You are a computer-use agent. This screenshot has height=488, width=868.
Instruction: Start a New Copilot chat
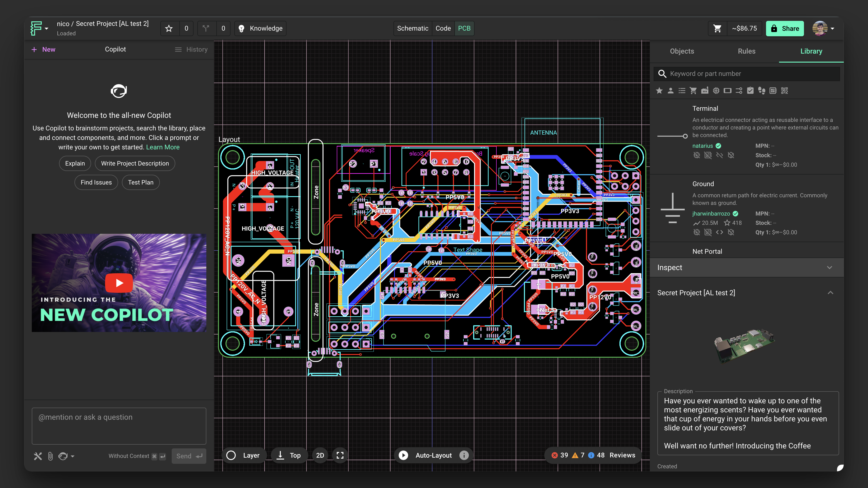pyautogui.click(x=43, y=50)
